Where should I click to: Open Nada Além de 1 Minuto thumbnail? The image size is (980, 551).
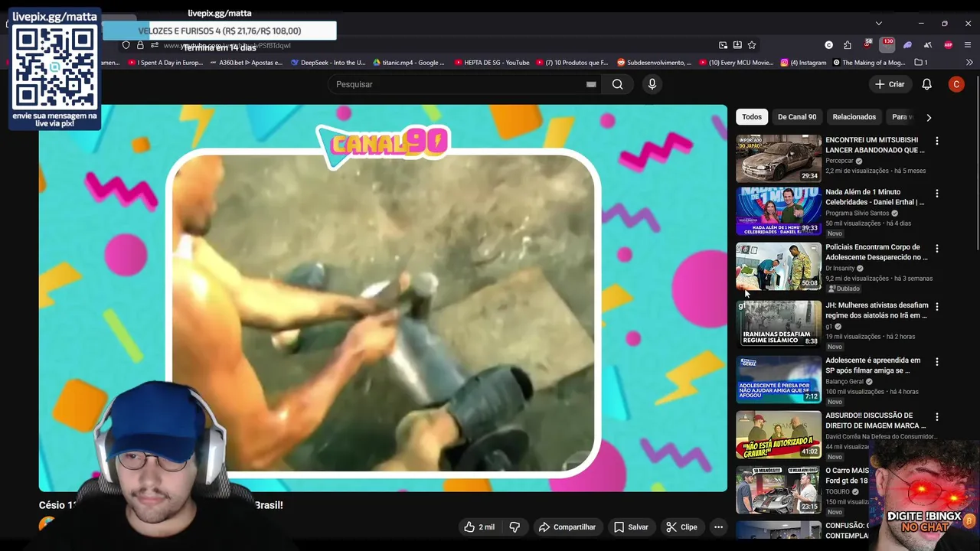[779, 211]
